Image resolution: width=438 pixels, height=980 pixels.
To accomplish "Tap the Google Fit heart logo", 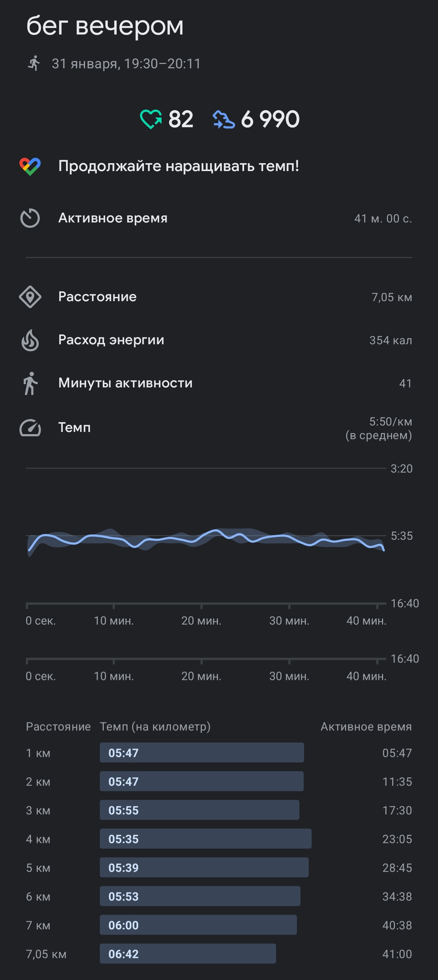I will pyautogui.click(x=30, y=166).
